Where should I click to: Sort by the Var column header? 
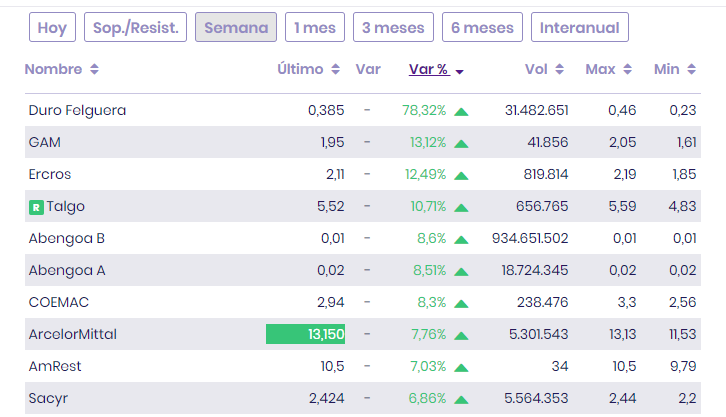pyautogui.click(x=367, y=70)
